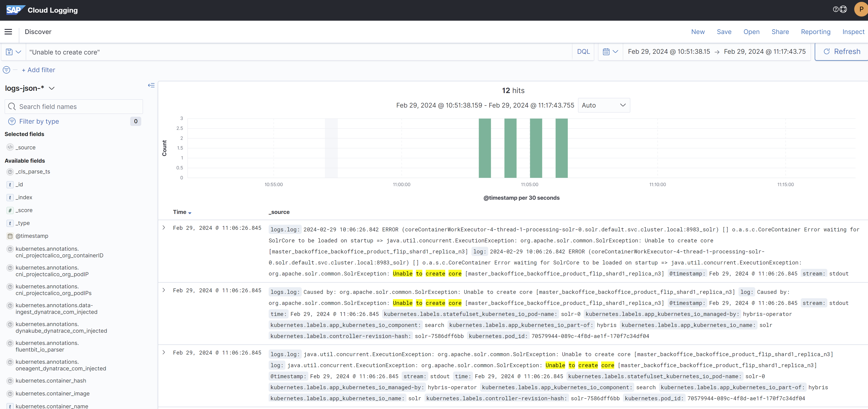Click the kubernetes.annotations.cni_projectcalico_org_containerID field

point(59,252)
